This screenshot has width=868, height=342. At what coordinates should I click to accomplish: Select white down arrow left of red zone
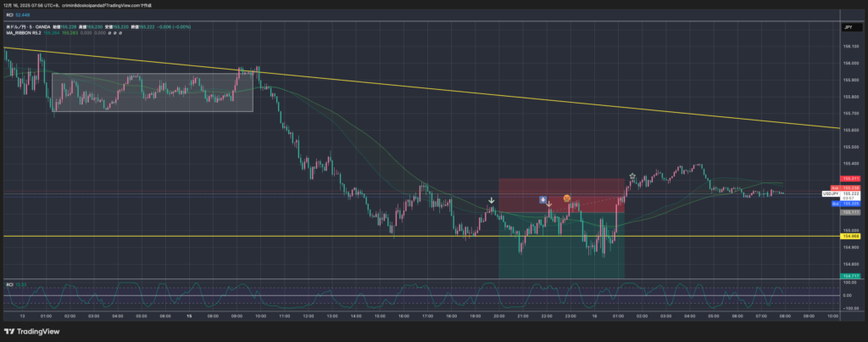pos(492,200)
